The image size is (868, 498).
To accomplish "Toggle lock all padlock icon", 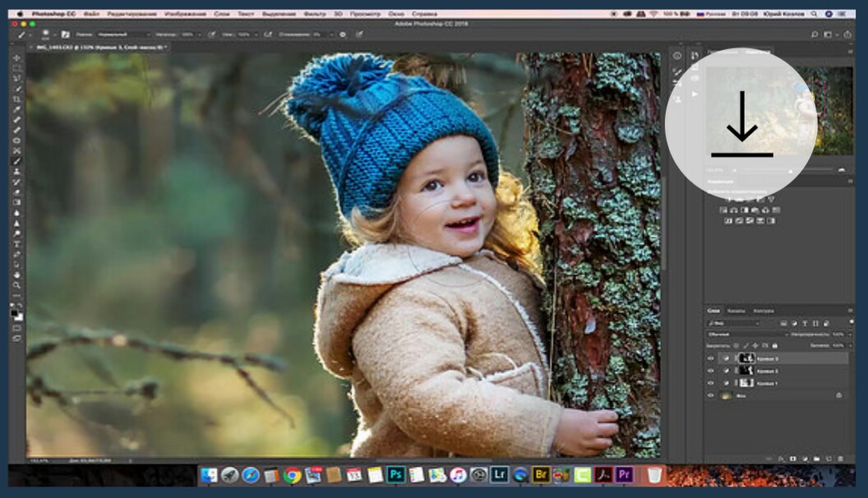I will 775,346.
